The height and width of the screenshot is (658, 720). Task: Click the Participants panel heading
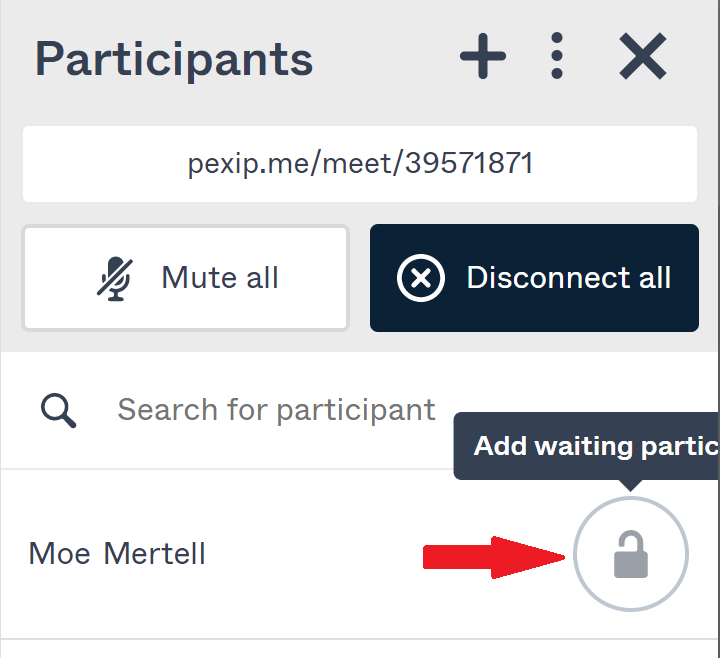(174, 59)
